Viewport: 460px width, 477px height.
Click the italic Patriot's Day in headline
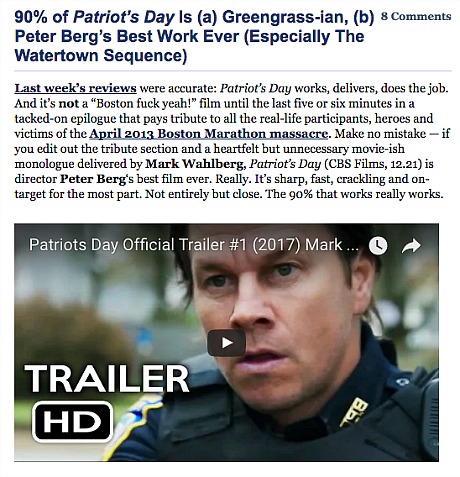pyautogui.click(x=124, y=17)
